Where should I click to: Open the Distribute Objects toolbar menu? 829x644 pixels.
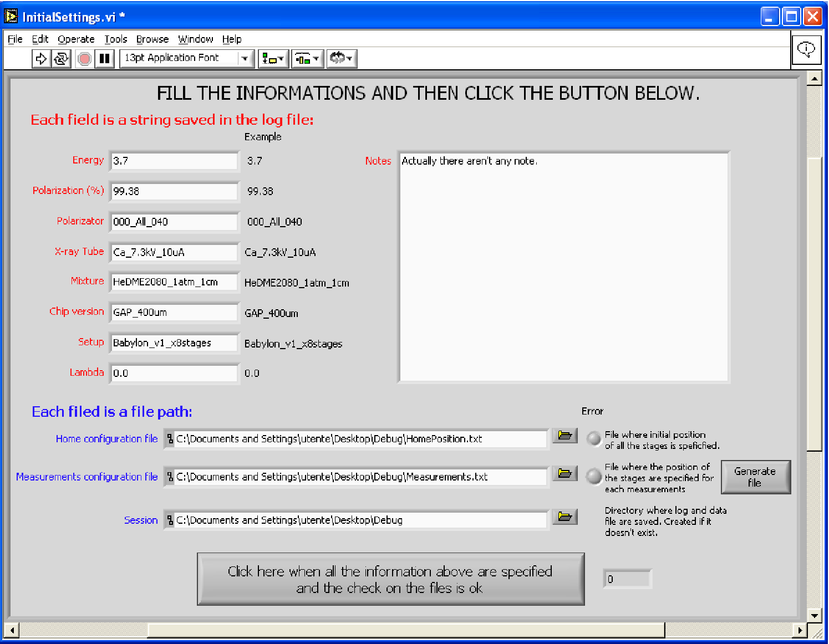point(307,58)
